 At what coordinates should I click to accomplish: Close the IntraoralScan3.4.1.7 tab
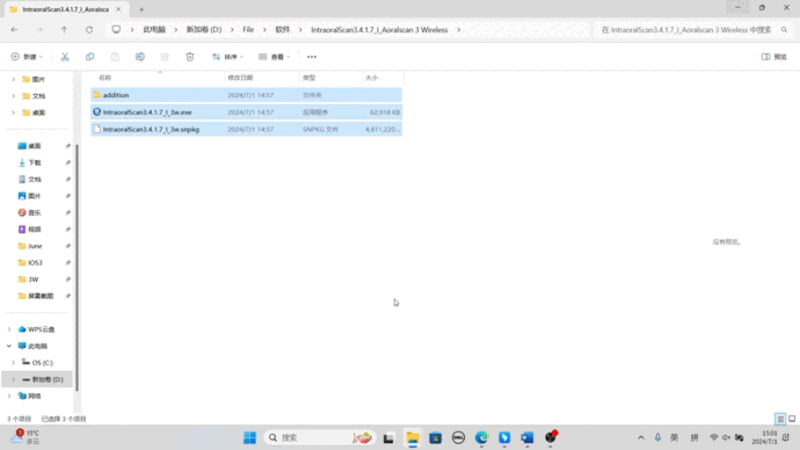coord(118,9)
